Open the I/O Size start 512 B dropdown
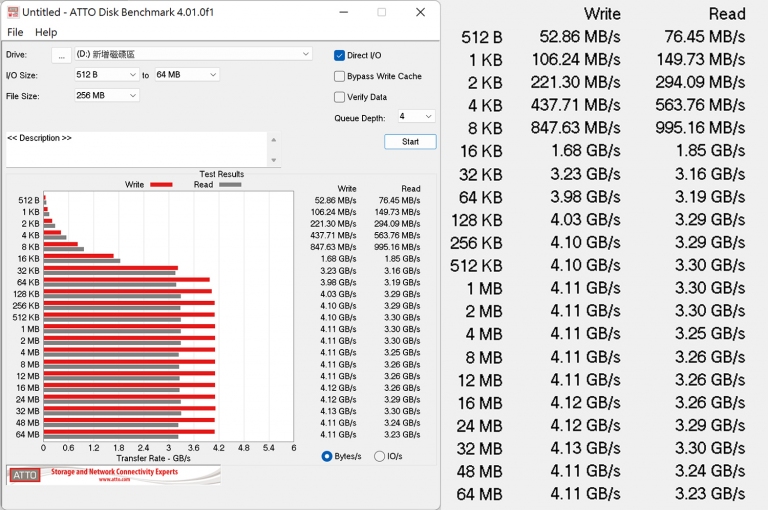 [x=106, y=74]
